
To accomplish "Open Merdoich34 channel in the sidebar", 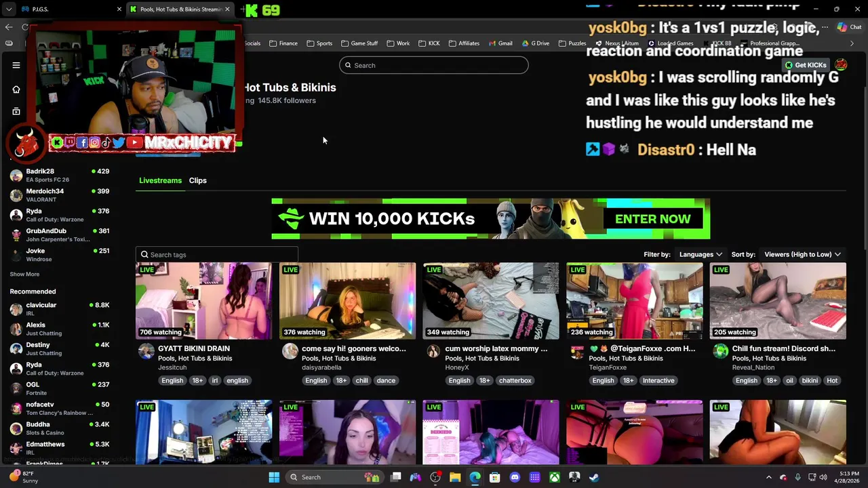I will pyautogui.click(x=60, y=195).
